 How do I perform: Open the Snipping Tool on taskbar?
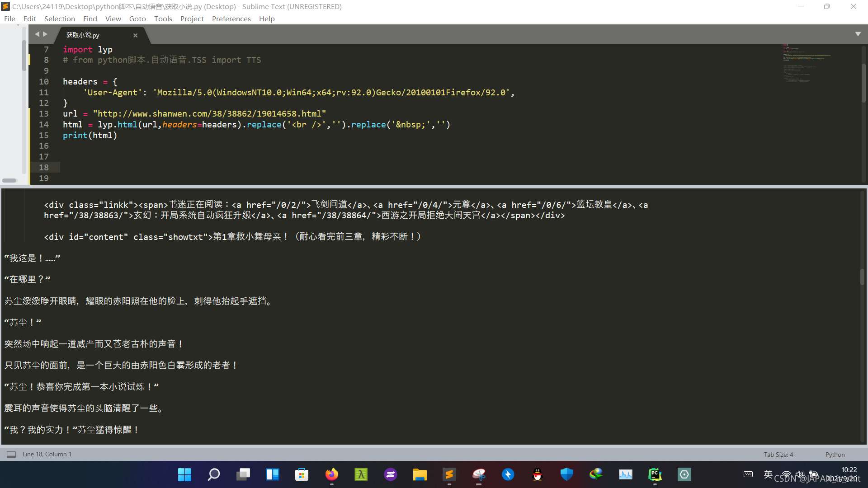click(479, 474)
